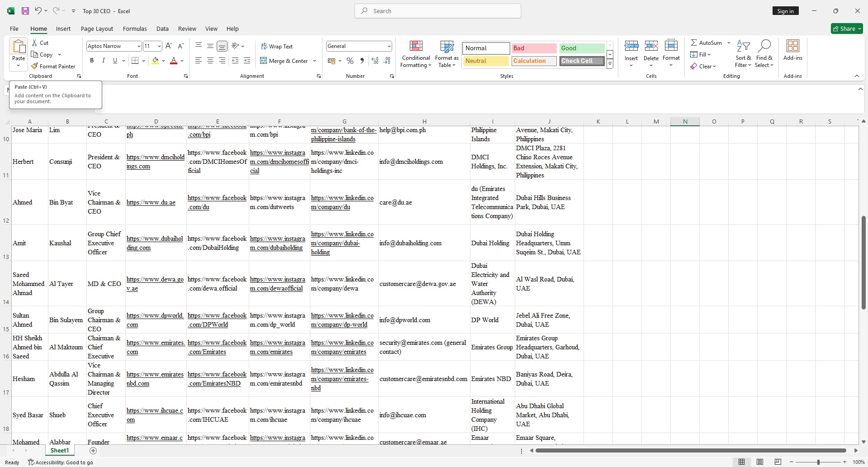Switch to Page Layout view in status bar
Screen dimensions: 868x467
point(760,462)
